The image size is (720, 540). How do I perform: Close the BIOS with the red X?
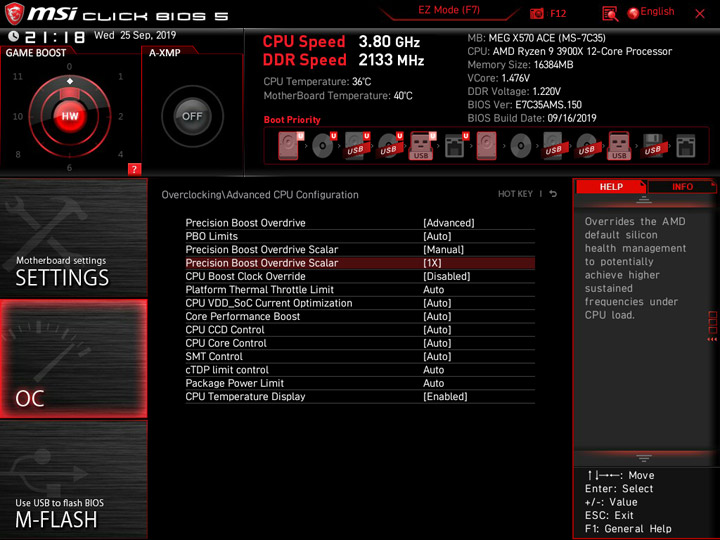700,14
